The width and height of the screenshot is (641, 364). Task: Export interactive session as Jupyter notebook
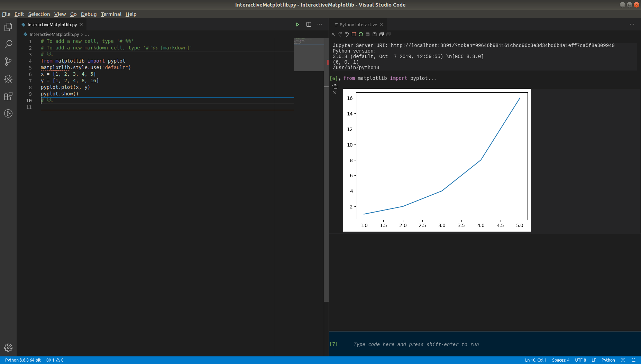[374, 34]
